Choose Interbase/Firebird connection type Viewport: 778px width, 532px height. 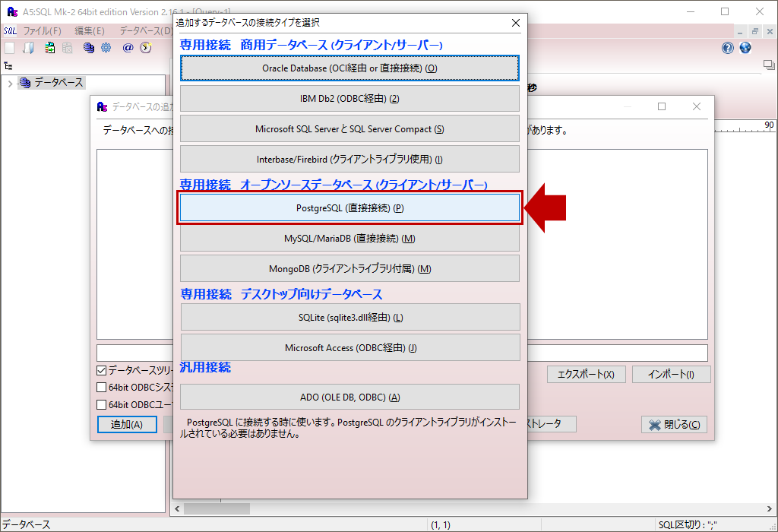click(x=349, y=160)
